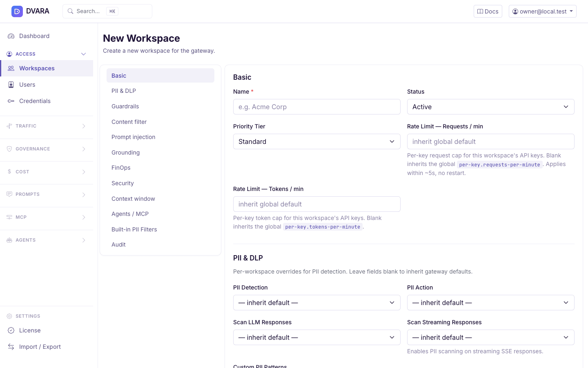Viewport: 588px width, 368px height.
Task: Open the Status dropdown
Action: [x=490, y=107]
